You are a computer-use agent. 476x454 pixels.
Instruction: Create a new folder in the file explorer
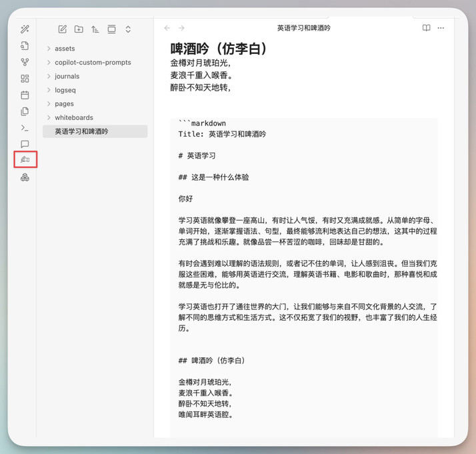coord(79,29)
